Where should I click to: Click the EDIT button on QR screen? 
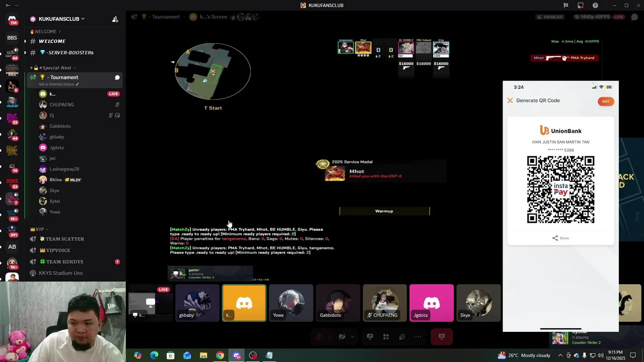click(x=606, y=102)
